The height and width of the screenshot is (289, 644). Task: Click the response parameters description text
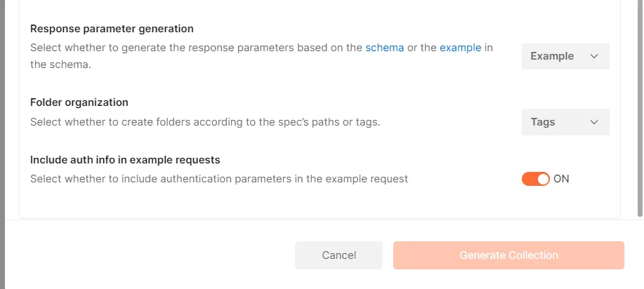pyautogui.click(x=197, y=48)
